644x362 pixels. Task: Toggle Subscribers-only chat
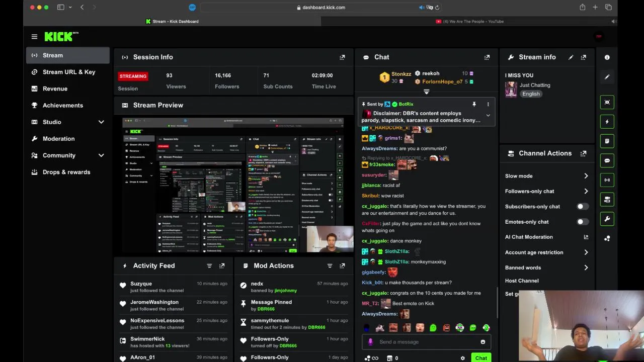[x=583, y=207]
